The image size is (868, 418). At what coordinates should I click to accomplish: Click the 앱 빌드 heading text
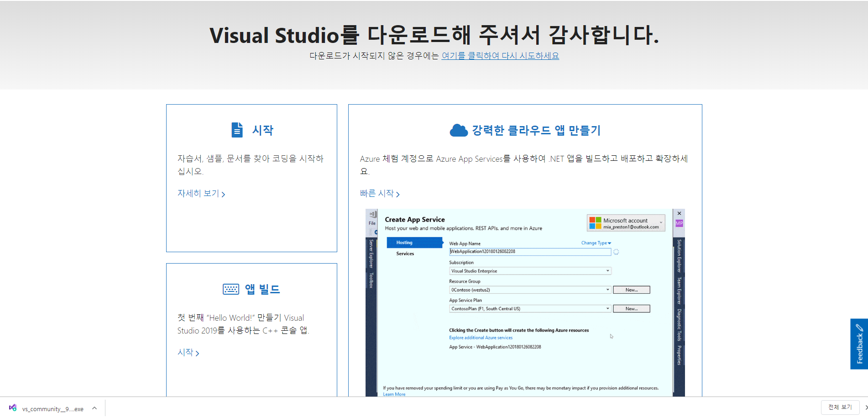coord(262,289)
